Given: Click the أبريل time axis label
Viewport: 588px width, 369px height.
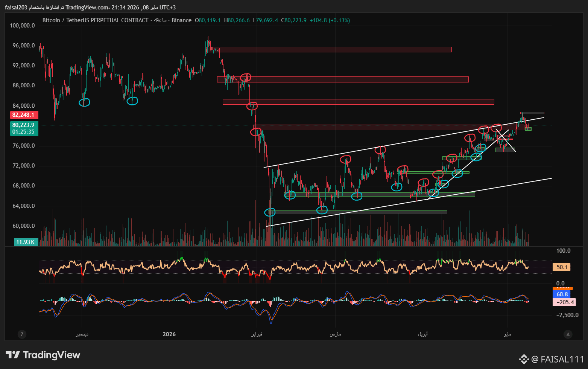Looking at the screenshot, I should [423, 334].
